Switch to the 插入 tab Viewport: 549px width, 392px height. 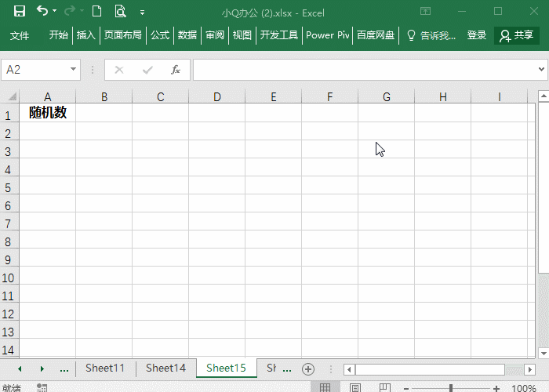pyautogui.click(x=85, y=35)
